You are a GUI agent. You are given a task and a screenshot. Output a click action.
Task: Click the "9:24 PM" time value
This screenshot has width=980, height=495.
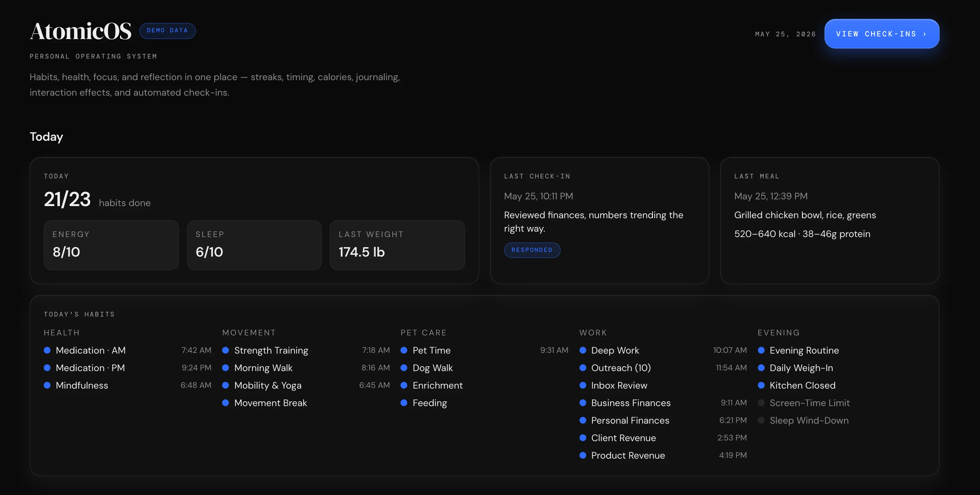point(196,368)
